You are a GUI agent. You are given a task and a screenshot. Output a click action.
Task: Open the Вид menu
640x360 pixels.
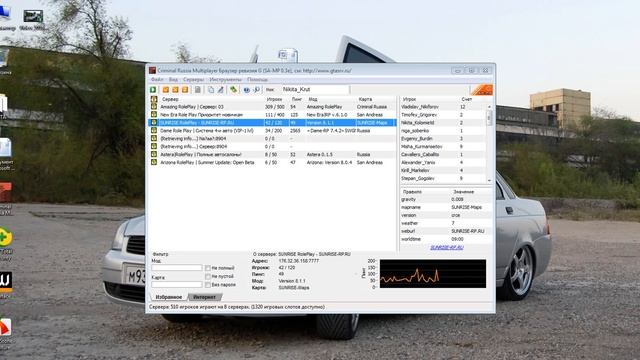click(173, 80)
